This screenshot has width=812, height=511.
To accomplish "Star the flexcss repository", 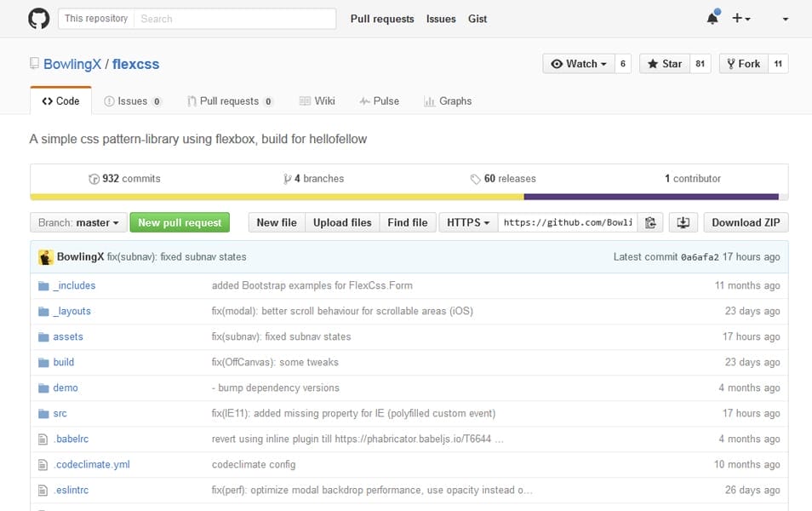I will (x=665, y=64).
